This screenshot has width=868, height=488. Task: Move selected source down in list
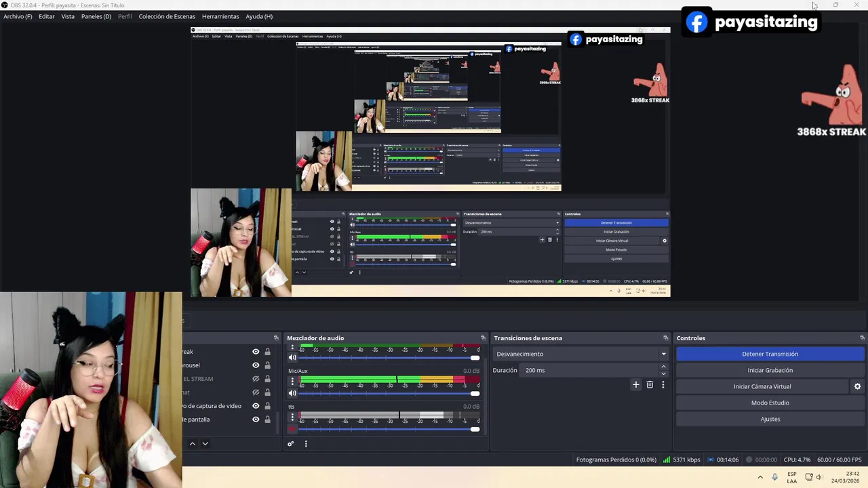point(205,444)
